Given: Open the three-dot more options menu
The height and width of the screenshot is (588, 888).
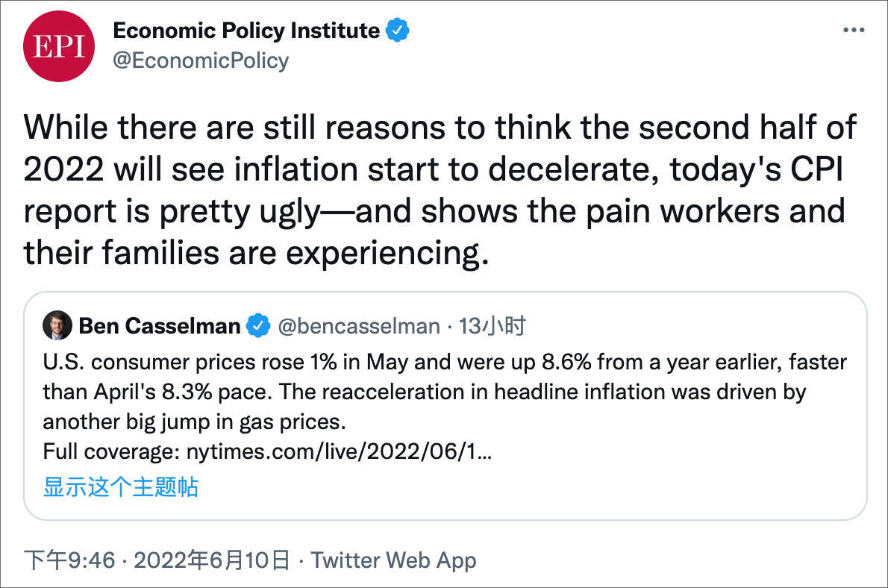Looking at the screenshot, I should point(853,31).
